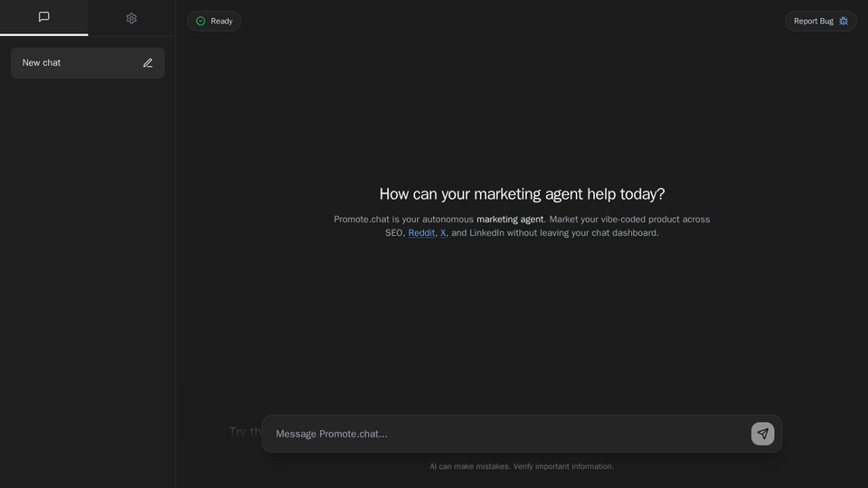Screen dimensions: 868x488
Task: Open the X link in description
Action: (x=443, y=233)
